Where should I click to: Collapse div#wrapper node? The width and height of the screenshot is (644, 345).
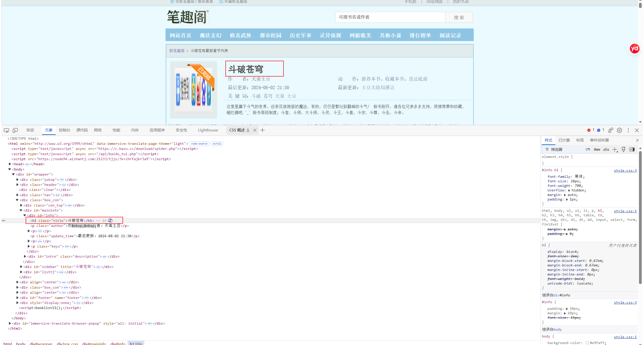tap(14, 174)
